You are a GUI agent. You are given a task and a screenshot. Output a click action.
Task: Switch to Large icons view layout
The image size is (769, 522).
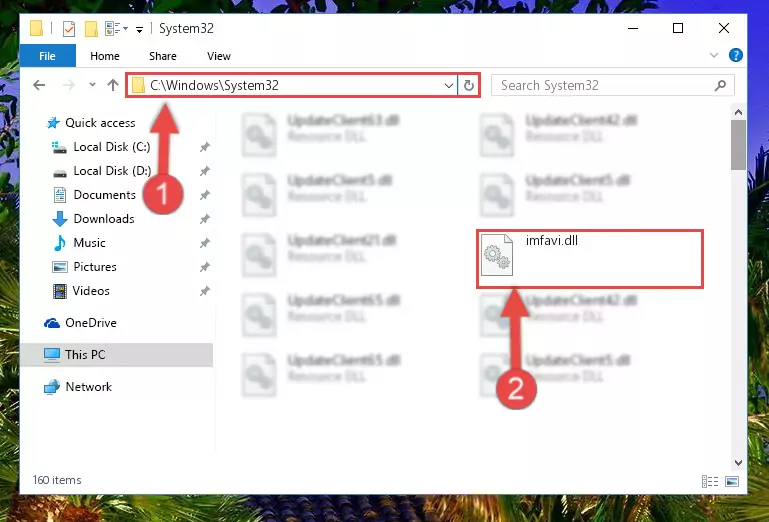tap(732, 481)
